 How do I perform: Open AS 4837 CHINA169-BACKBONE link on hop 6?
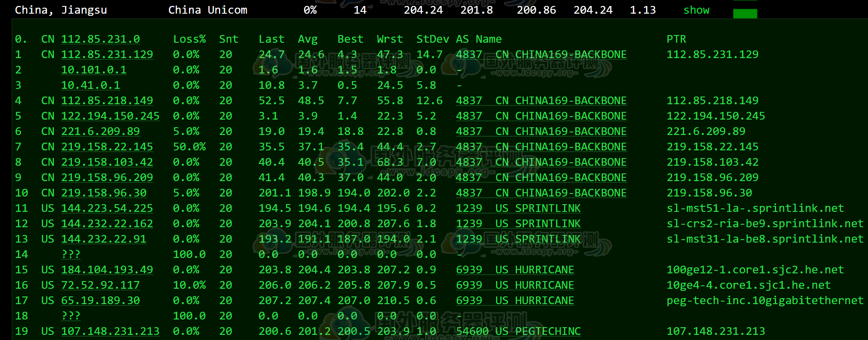coord(541,131)
